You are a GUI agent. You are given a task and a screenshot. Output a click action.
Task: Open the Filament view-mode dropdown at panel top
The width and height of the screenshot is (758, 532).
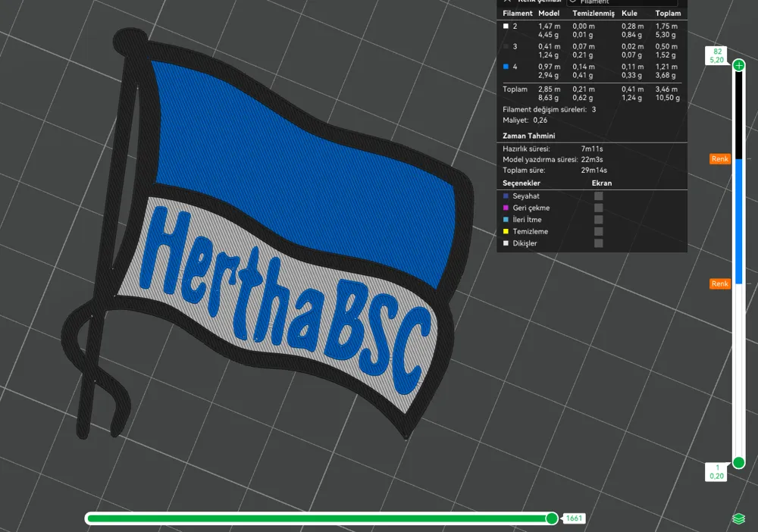624,2
